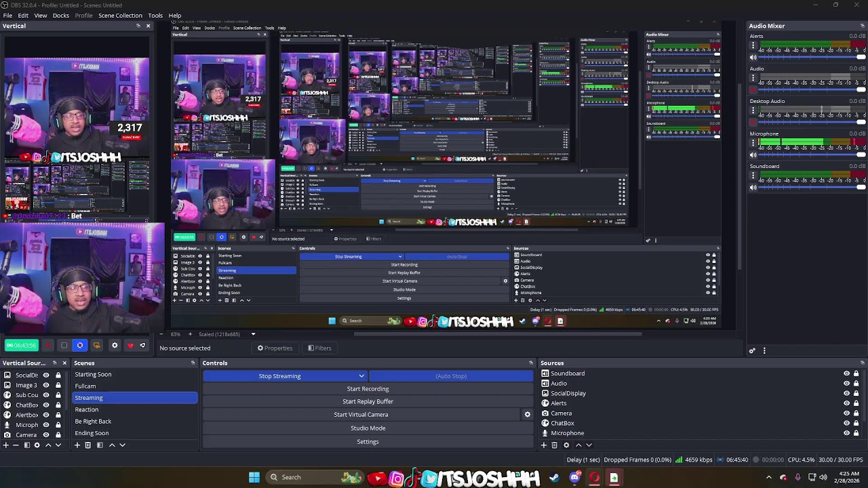Move selected source up in Sources
This screenshot has height=488, width=868.
tap(578, 445)
